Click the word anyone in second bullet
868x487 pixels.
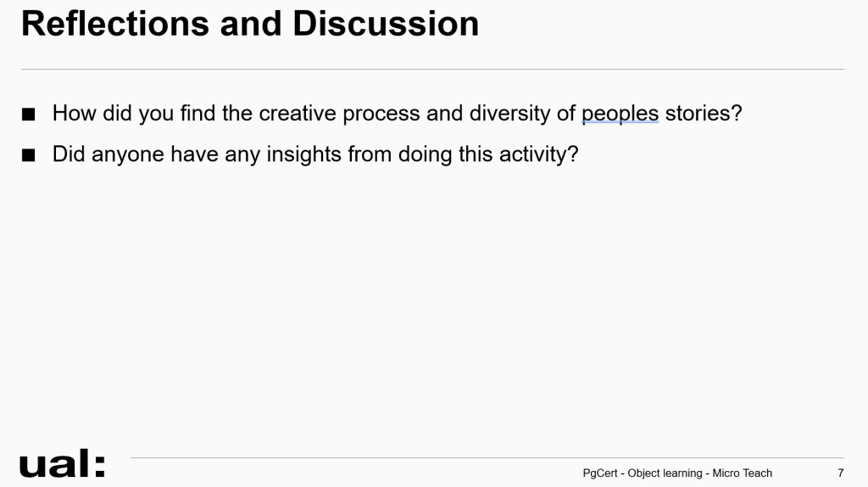(128, 155)
